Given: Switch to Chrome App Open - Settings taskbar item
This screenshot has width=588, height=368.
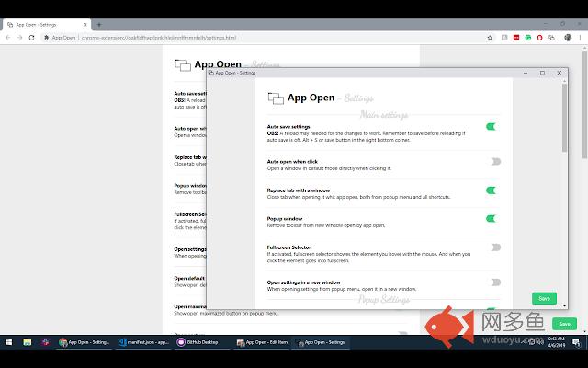Looking at the screenshot, I should point(85,342).
